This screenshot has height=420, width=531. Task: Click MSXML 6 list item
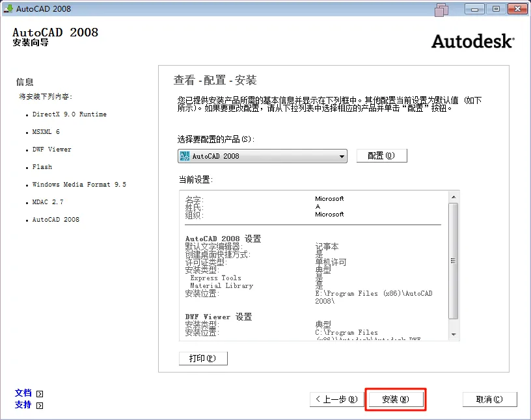[46, 132]
